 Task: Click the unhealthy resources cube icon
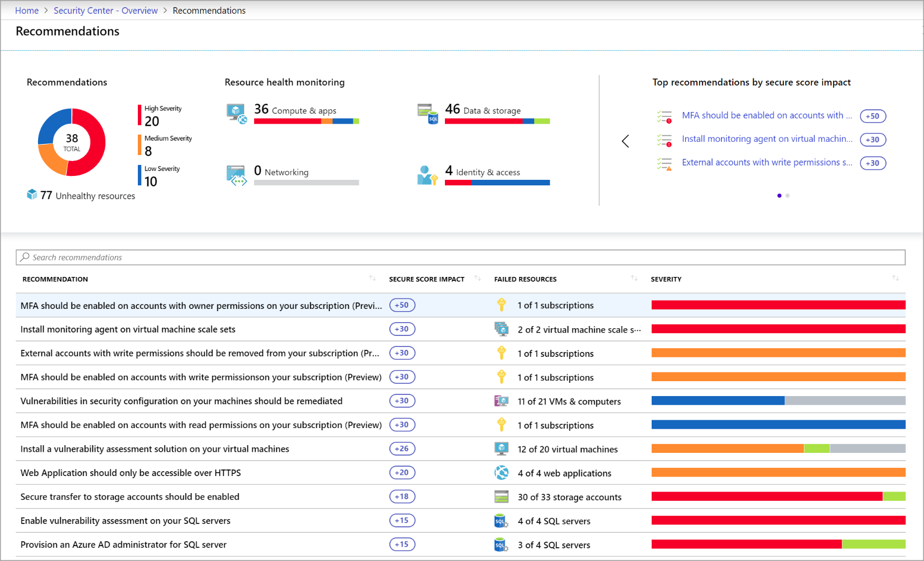click(x=33, y=194)
